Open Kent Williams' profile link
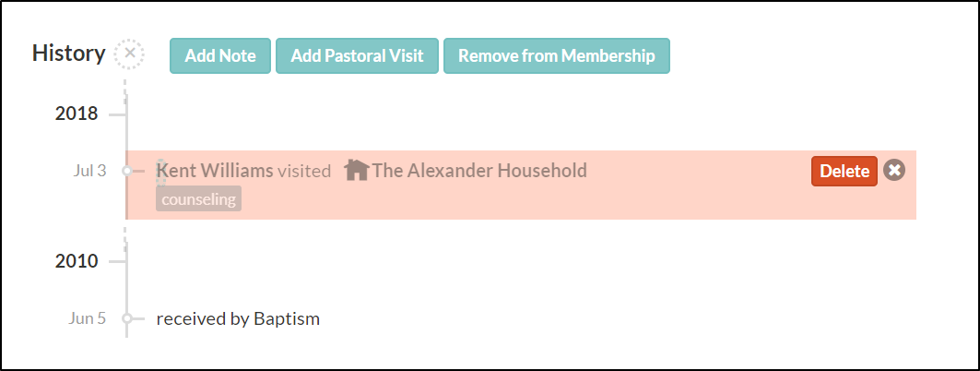Image resolution: width=980 pixels, height=371 pixels. tap(215, 170)
